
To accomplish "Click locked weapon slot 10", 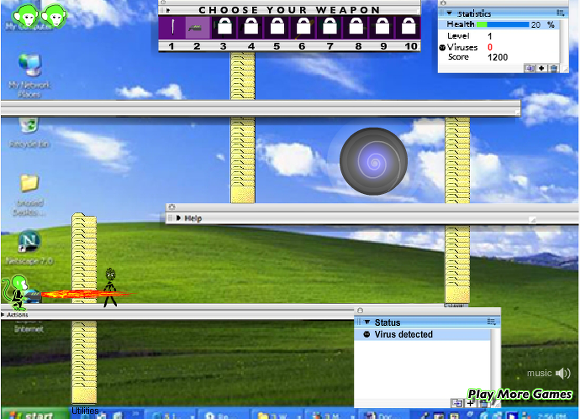I will click(x=408, y=27).
